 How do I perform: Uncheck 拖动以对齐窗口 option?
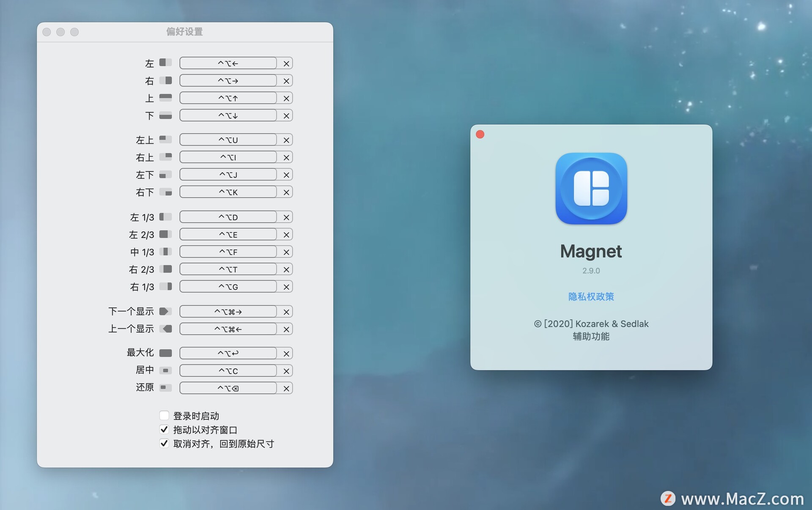pos(164,429)
